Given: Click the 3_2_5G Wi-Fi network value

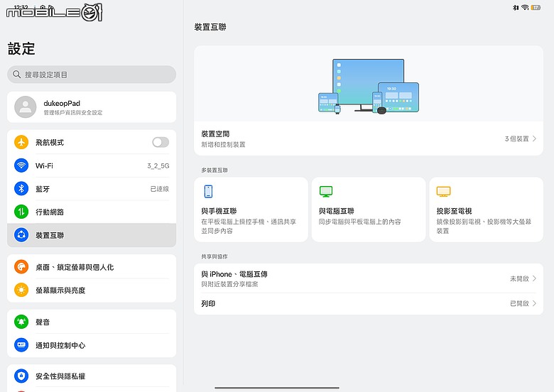Looking at the screenshot, I should point(158,165).
